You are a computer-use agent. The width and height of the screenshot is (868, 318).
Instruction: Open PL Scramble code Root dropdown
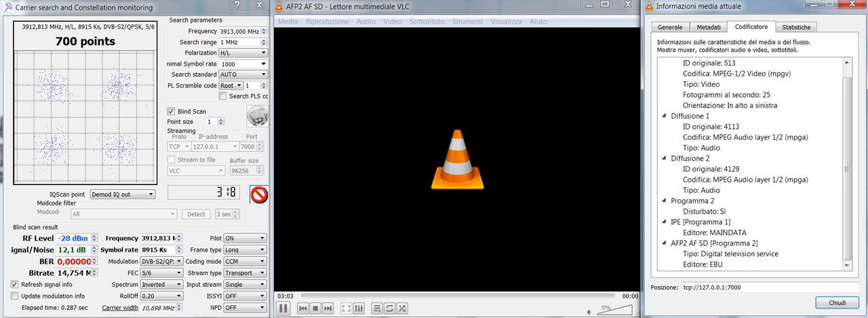click(231, 85)
